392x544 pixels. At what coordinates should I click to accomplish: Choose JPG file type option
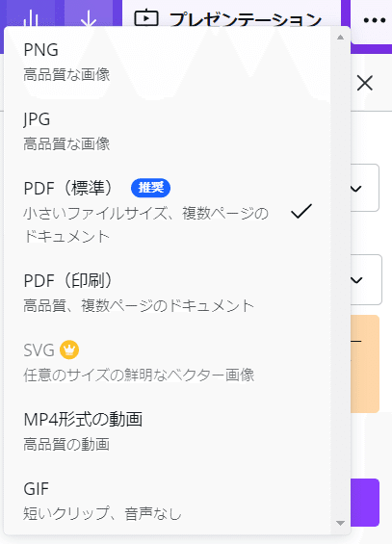(168, 131)
